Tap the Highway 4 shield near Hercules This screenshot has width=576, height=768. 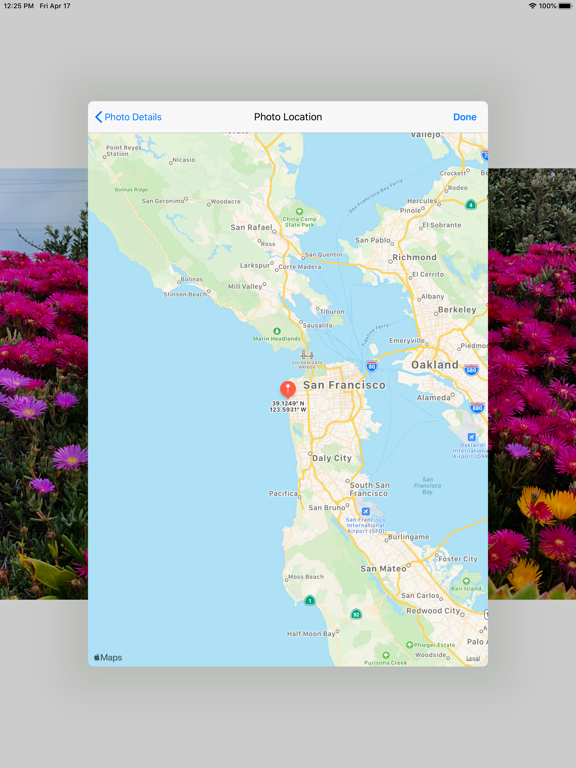(x=471, y=204)
